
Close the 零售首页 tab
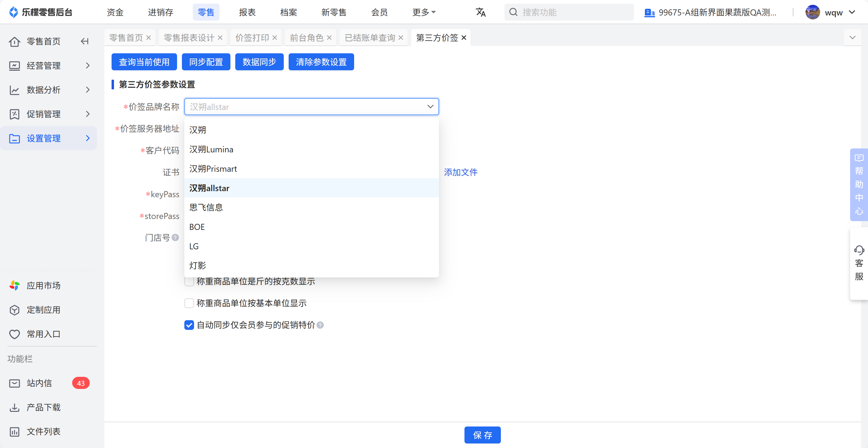(x=148, y=38)
